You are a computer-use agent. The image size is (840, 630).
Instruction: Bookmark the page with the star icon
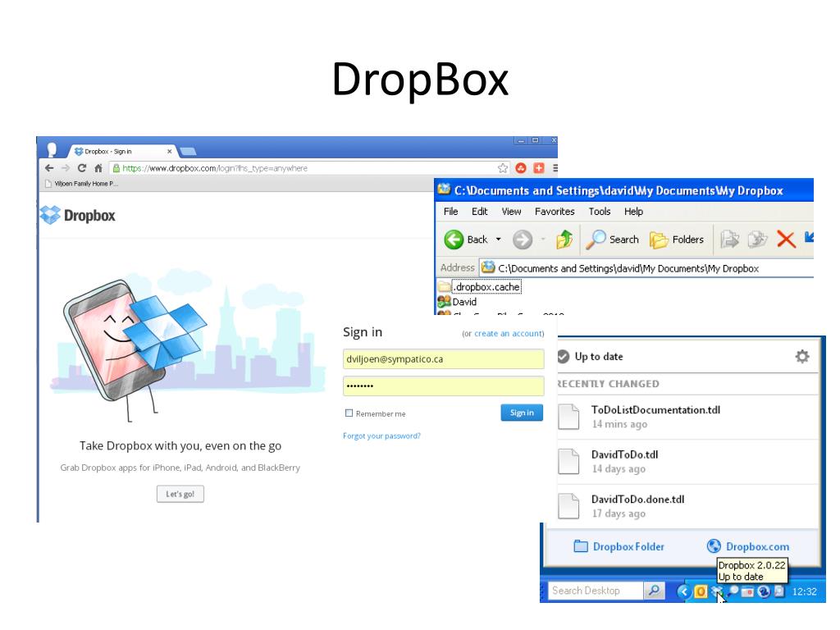503,168
